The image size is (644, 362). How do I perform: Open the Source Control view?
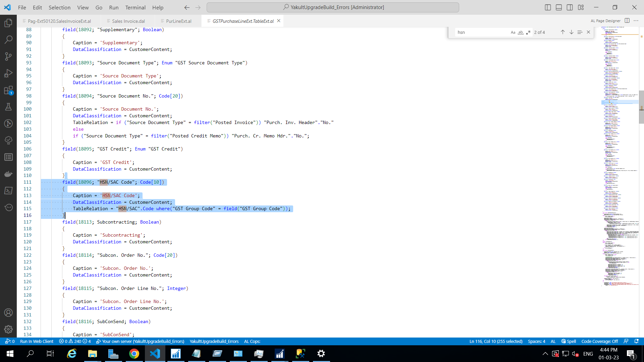[8, 56]
